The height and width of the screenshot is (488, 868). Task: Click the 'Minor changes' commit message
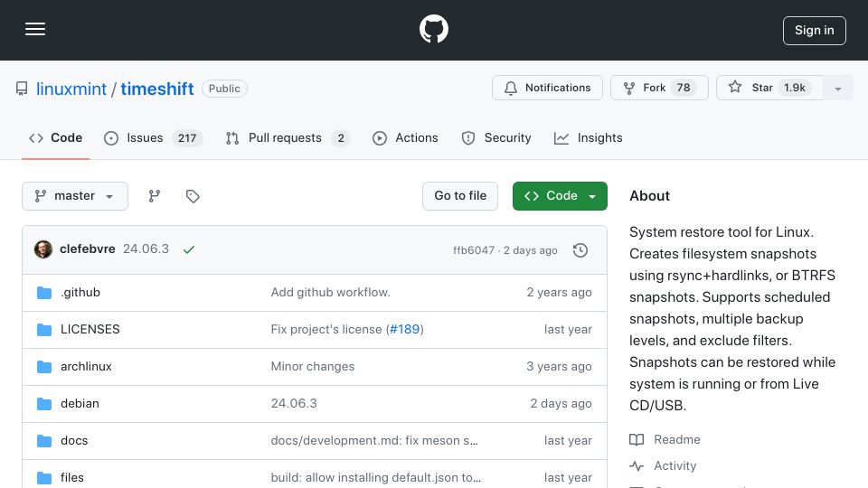click(x=313, y=366)
